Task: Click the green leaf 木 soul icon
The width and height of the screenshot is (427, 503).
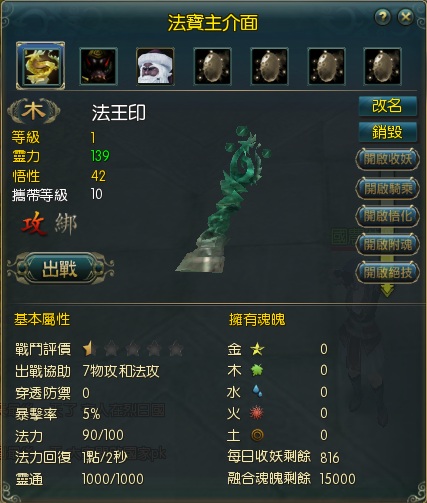Action: pyautogui.click(x=257, y=370)
